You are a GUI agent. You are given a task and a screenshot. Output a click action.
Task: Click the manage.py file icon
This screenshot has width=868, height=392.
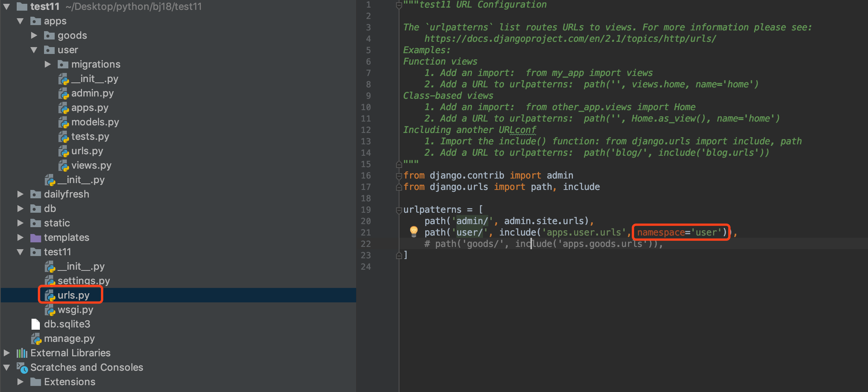[36, 339]
